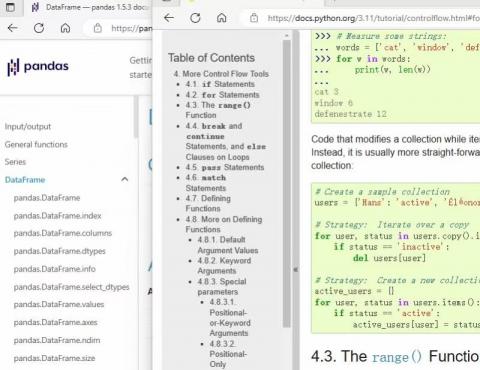This screenshot has width=480, height=370.
Task: Collapse the DataFrame sidebar section
Action: coord(125,179)
